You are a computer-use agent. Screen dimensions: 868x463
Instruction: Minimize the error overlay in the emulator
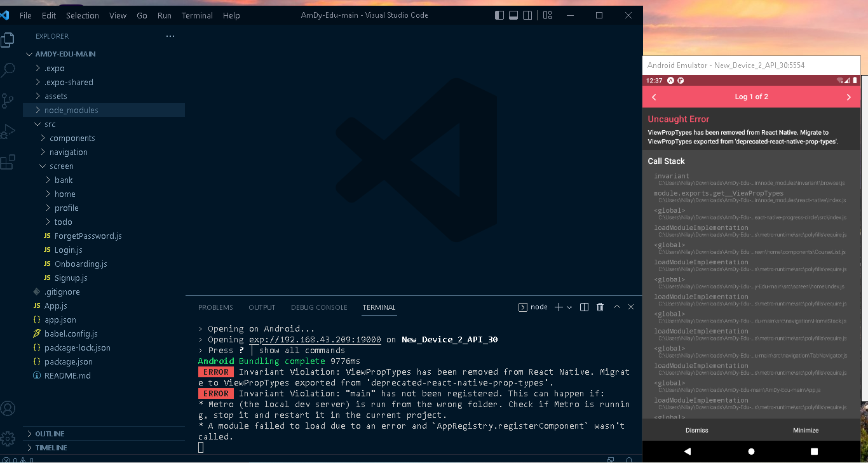click(x=806, y=430)
